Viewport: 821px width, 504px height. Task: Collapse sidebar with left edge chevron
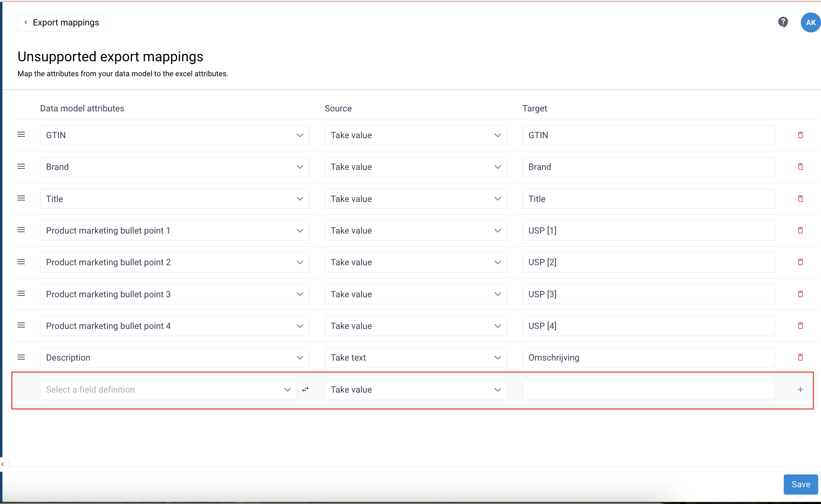[x=3, y=464]
